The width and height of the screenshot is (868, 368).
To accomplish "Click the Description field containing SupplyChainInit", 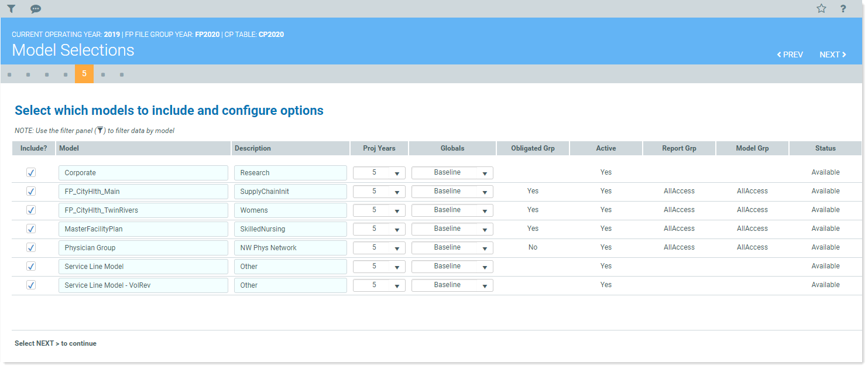I will (x=290, y=192).
